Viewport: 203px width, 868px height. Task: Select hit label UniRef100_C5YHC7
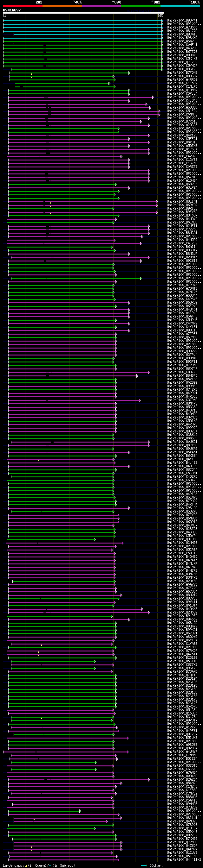[182, 66]
